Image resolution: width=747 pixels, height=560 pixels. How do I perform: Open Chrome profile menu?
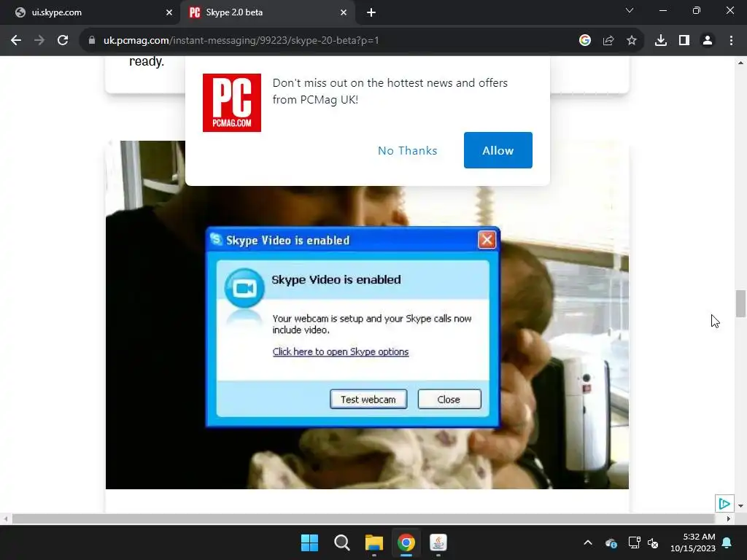[708, 41]
